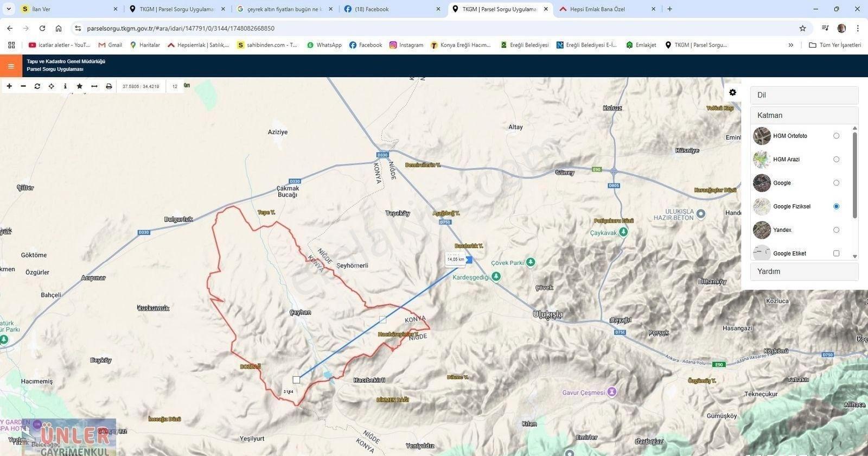868x456 pixels.
Task: Open map settings gear
Action: coord(732,92)
